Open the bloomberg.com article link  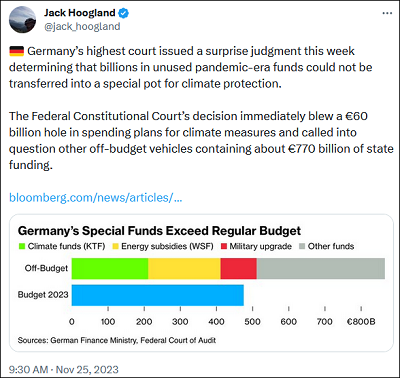click(x=95, y=198)
